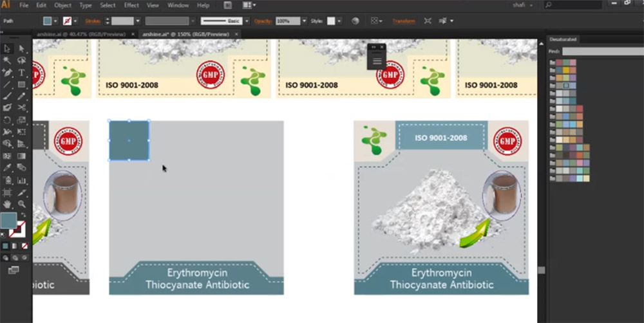The width and height of the screenshot is (644, 323).
Task: Open graphic Style dropdown
Action: pyautogui.click(x=339, y=21)
